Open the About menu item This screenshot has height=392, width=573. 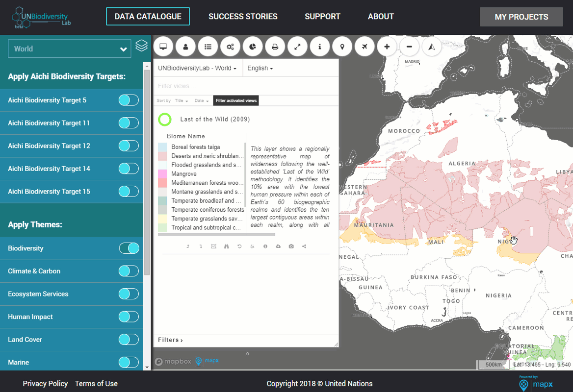click(381, 17)
